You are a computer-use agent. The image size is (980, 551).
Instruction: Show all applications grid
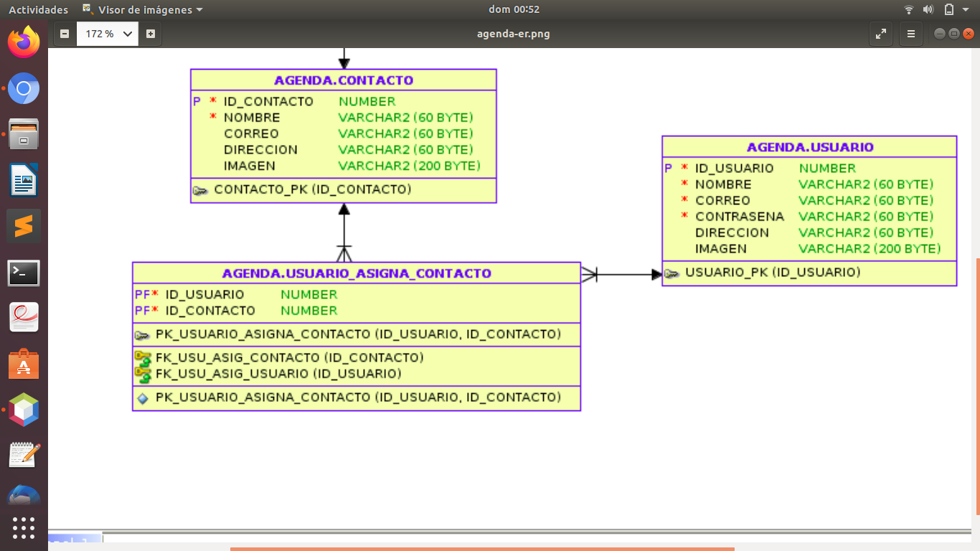coord(24,528)
